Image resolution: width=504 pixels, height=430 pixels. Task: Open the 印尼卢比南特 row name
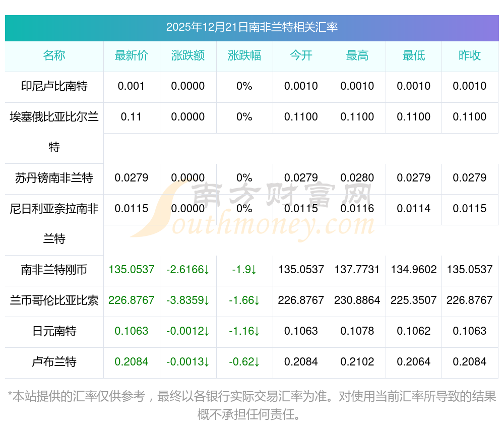[54, 86]
